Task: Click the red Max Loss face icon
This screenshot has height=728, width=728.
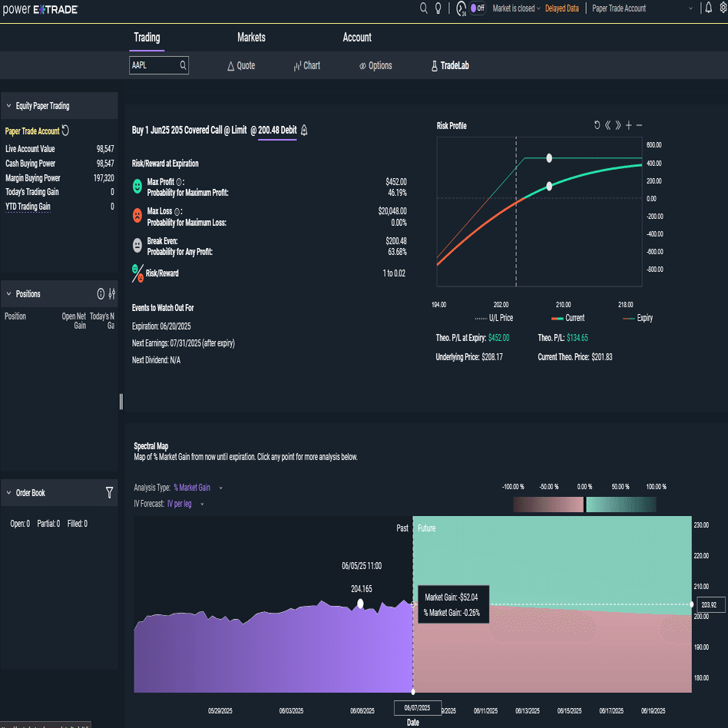Action: (137, 216)
